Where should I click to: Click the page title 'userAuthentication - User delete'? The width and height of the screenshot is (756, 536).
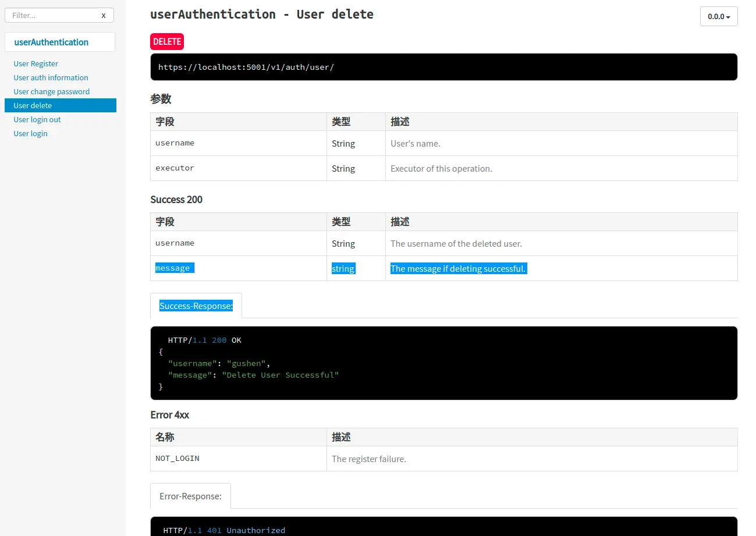pos(262,14)
